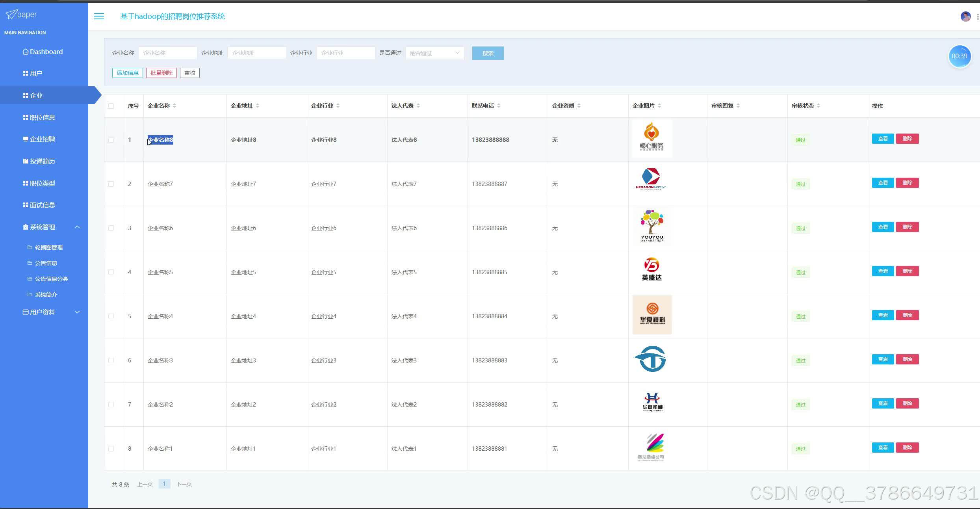Check the row for 企业名称5
Viewport: 980px width, 509px height.
click(111, 272)
